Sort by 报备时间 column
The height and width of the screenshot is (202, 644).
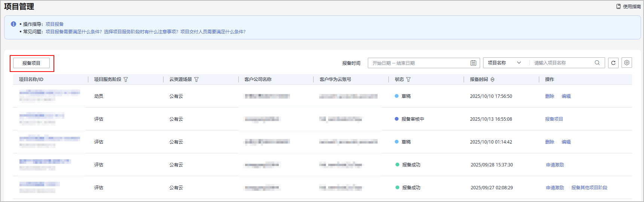point(492,79)
